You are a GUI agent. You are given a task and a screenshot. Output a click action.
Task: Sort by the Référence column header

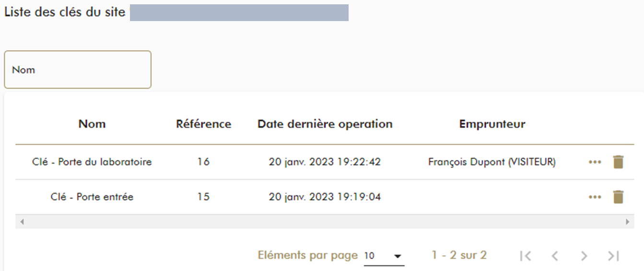[x=203, y=124]
